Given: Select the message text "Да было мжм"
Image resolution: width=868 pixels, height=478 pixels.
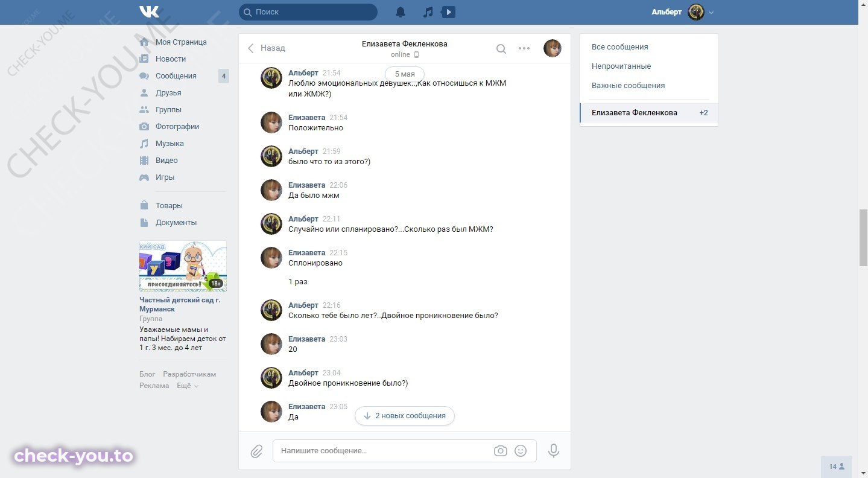Looking at the screenshot, I should [x=314, y=196].
